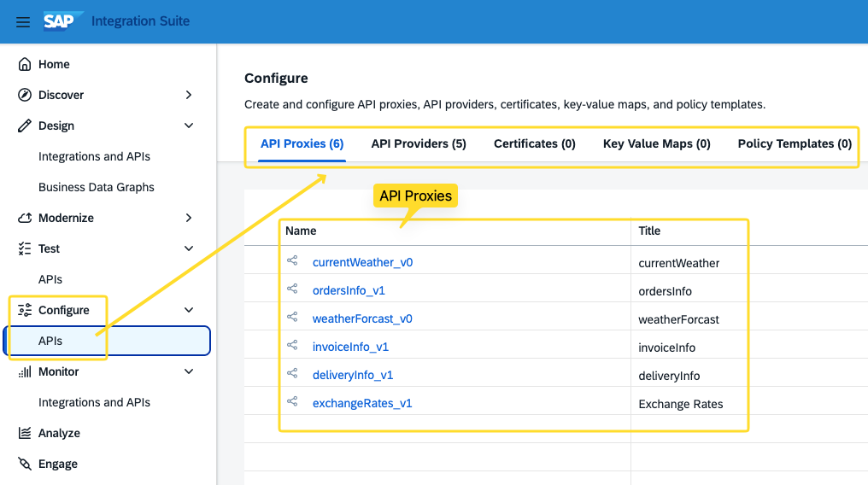Click the Engage icon
The width and height of the screenshot is (868, 485).
click(x=25, y=464)
